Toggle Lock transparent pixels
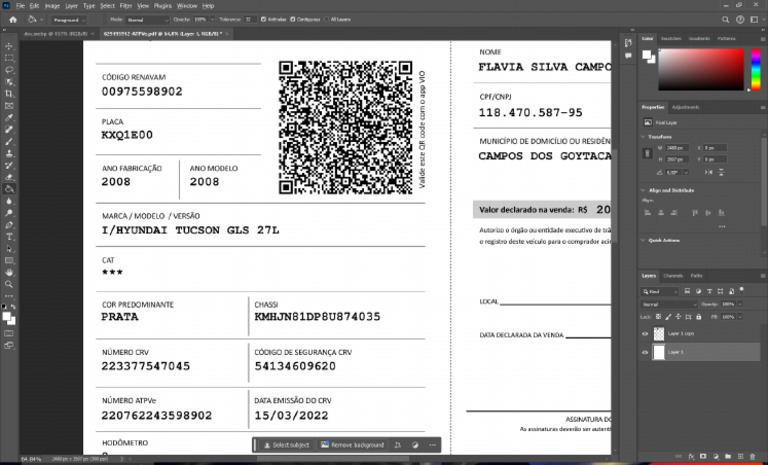768x465 pixels. pos(658,317)
